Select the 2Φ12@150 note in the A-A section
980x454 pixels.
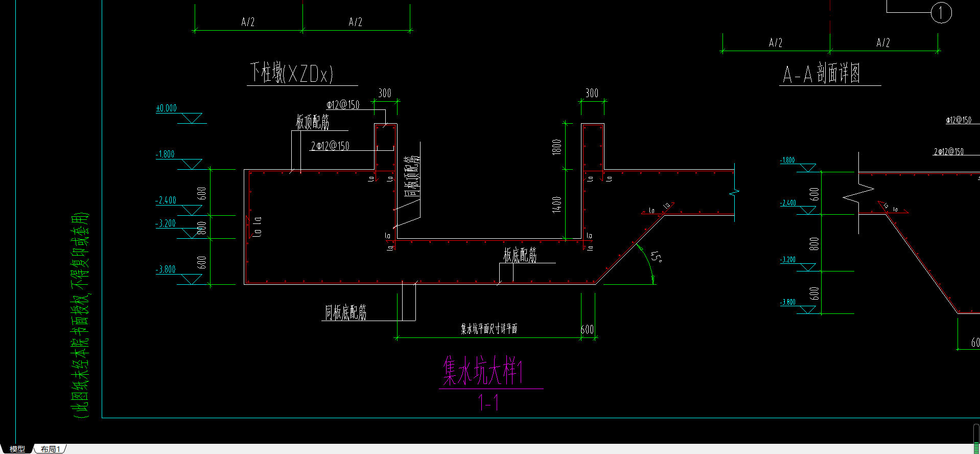tap(948, 152)
